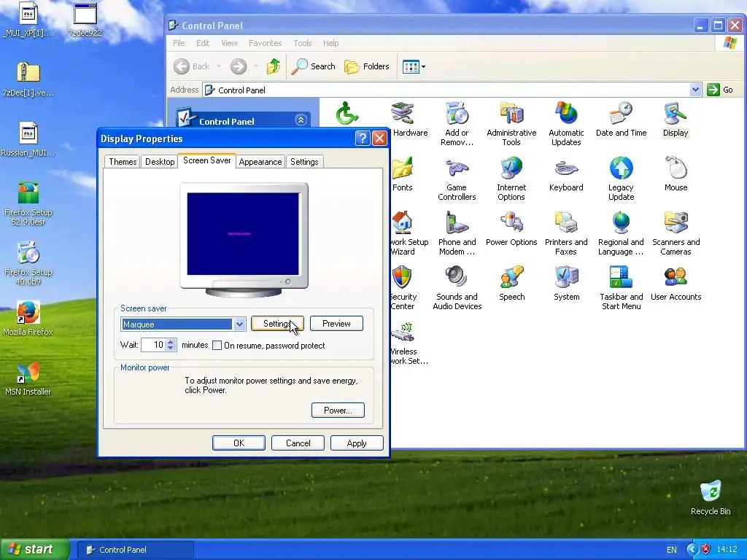Click Cancel in Display Properties
The width and height of the screenshot is (747, 560).
298,443
